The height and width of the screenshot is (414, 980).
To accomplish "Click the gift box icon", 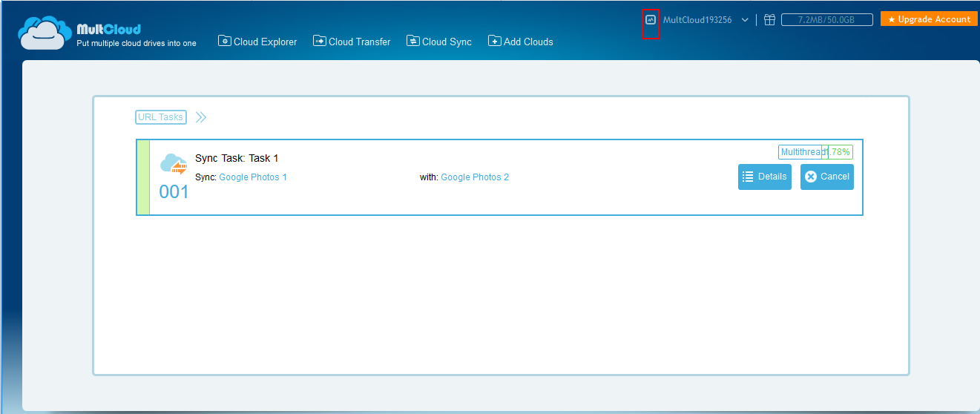I will [x=769, y=20].
